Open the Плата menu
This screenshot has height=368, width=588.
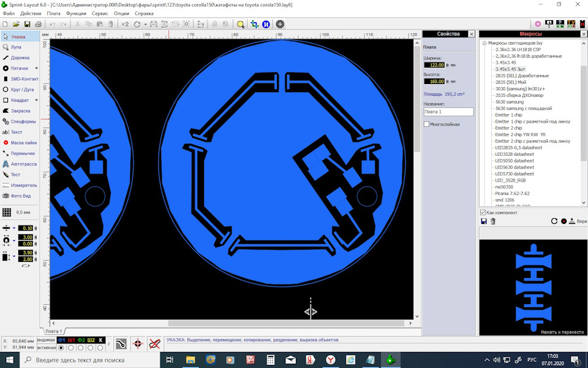pyautogui.click(x=54, y=13)
